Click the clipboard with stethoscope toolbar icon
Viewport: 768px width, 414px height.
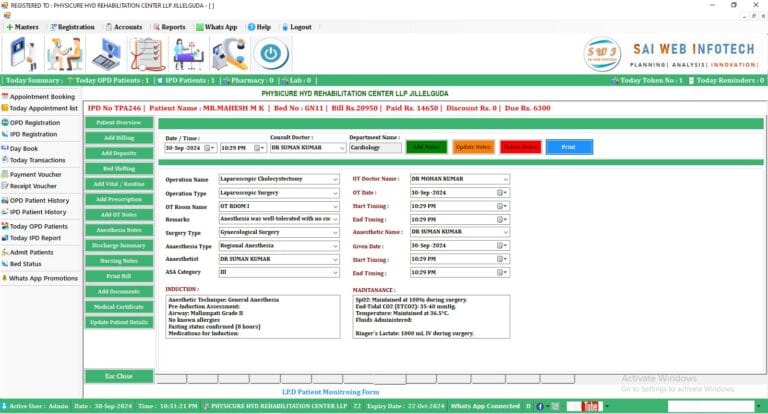tap(147, 54)
